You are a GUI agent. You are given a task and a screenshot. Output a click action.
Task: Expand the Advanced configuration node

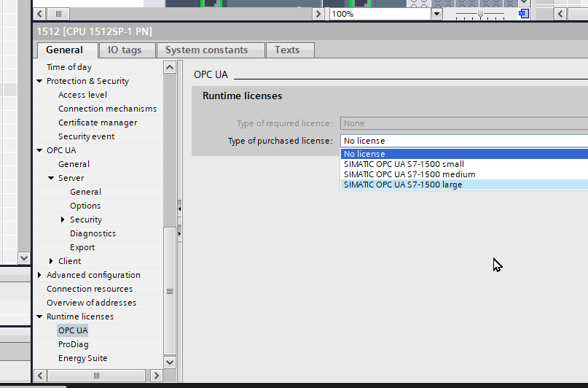[40, 275]
